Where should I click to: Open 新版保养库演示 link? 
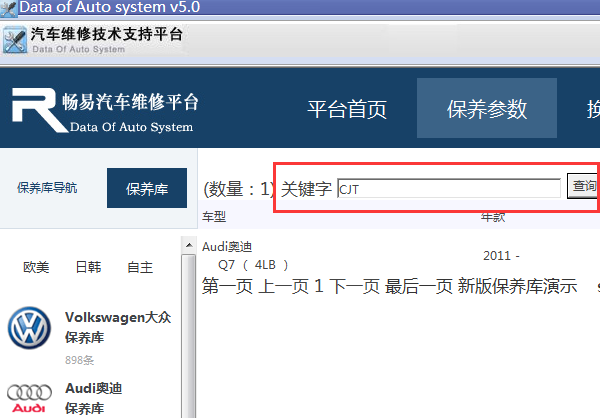pyautogui.click(x=517, y=286)
